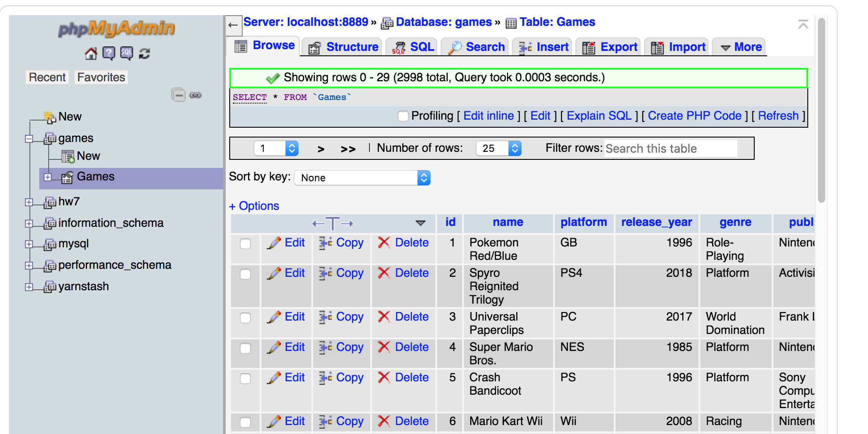Image resolution: width=868 pixels, height=434 pixels.
Task: Click the pencil Edit icon for Pokemon Red/Blue
Action: point(274,243)
